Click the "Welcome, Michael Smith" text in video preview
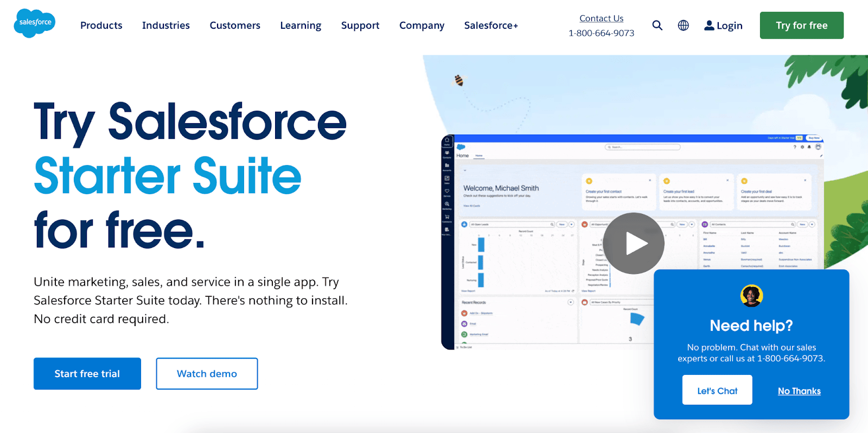868x433 pixels. (501, 188)
